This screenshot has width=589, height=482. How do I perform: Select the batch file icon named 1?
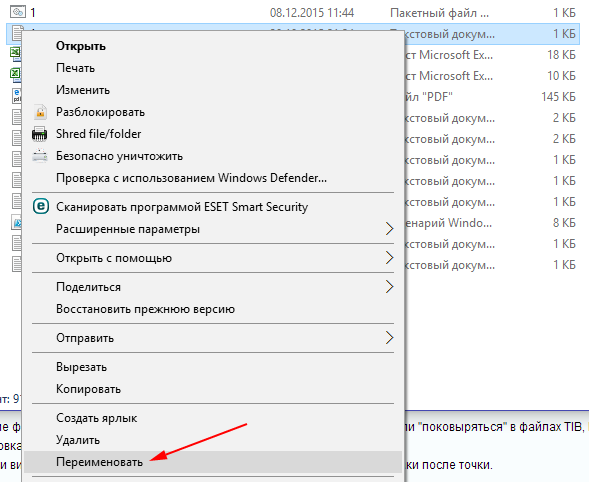coord(17,12)
